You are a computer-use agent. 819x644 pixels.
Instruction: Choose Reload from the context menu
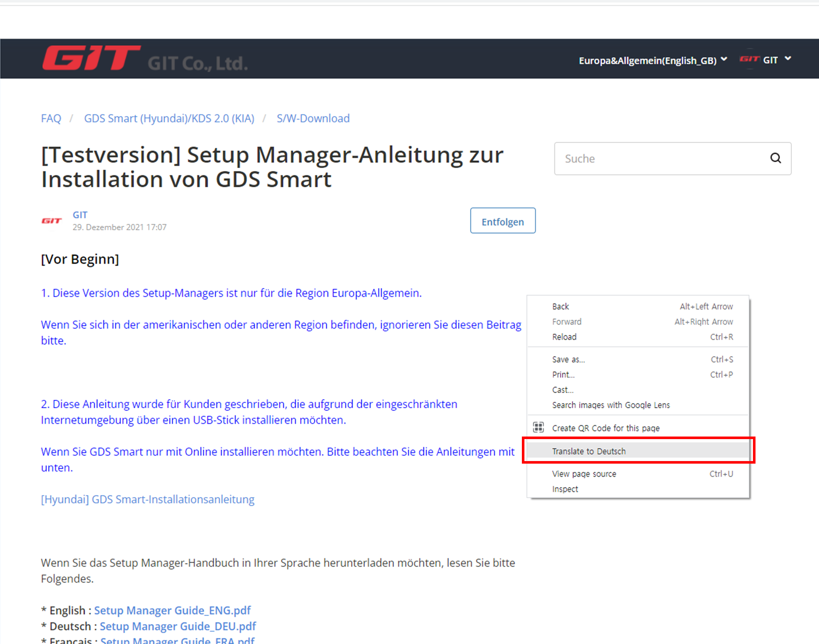[x=638, y=337]
